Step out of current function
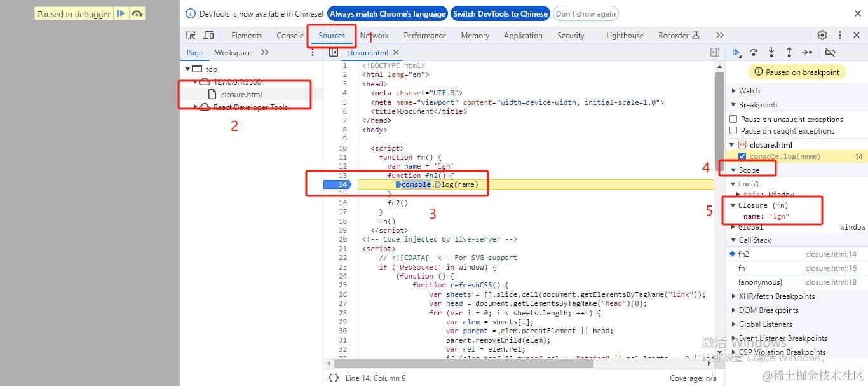868x386 pixels. (x=789, y=52)
